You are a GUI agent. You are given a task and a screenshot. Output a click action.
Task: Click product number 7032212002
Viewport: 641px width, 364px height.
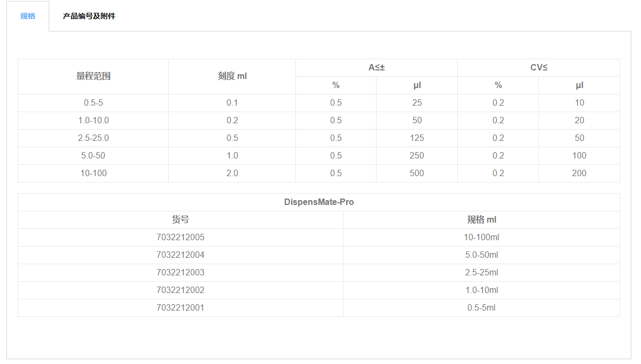[181, 290]
